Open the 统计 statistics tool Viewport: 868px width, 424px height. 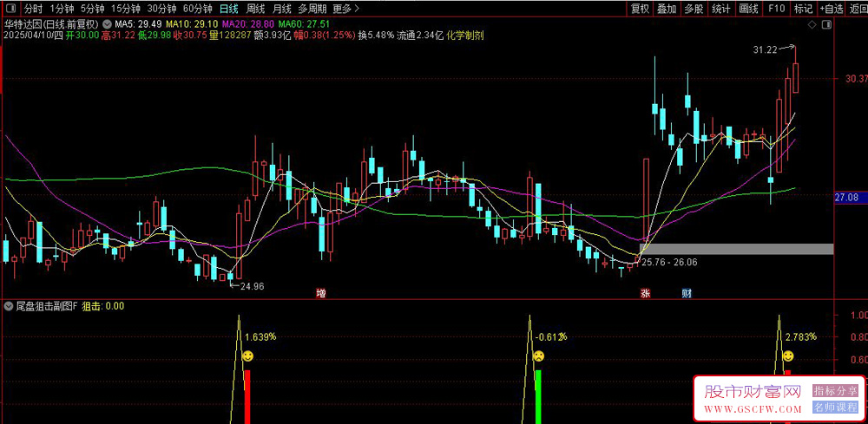(720, 9)
